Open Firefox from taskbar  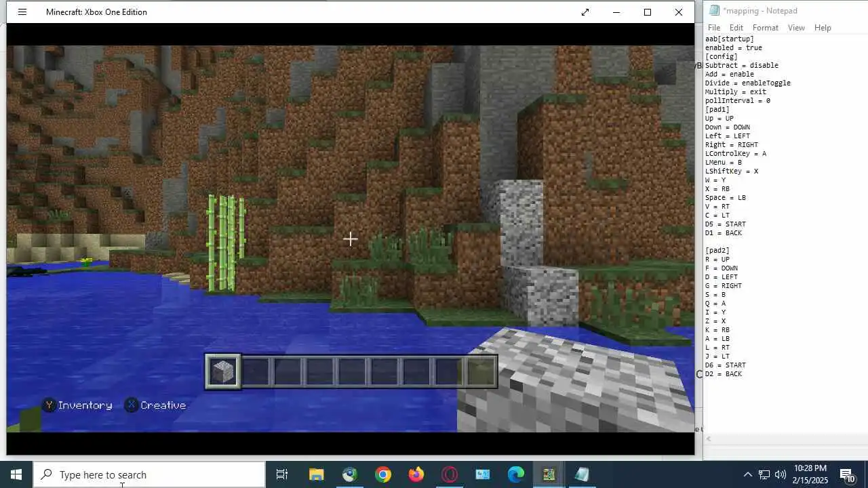416,474
